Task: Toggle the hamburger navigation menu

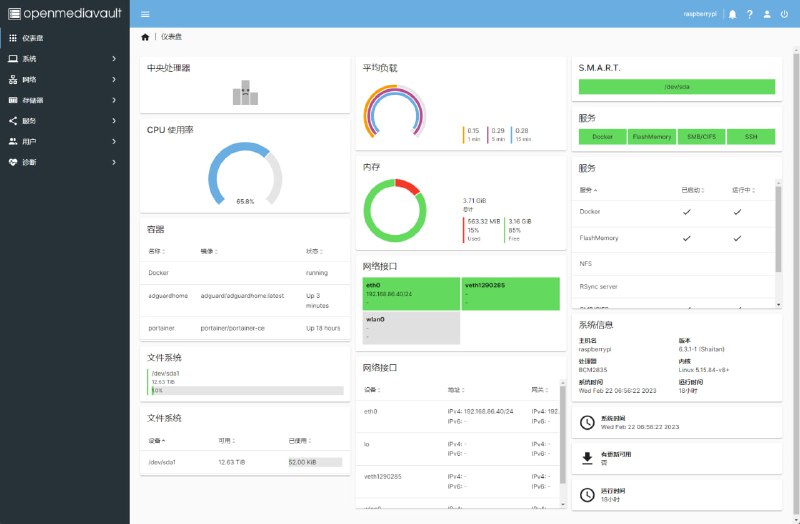Action: click(x=145, y=14)
